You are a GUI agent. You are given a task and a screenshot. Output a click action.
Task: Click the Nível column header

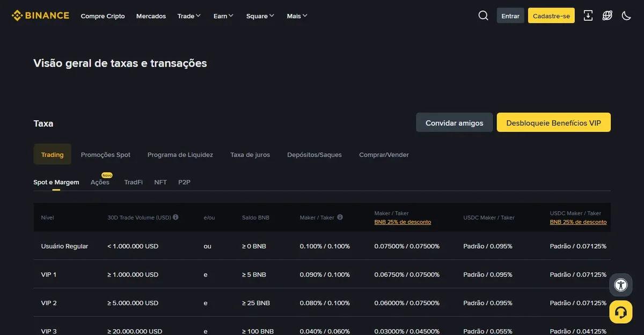click(47, 217)
